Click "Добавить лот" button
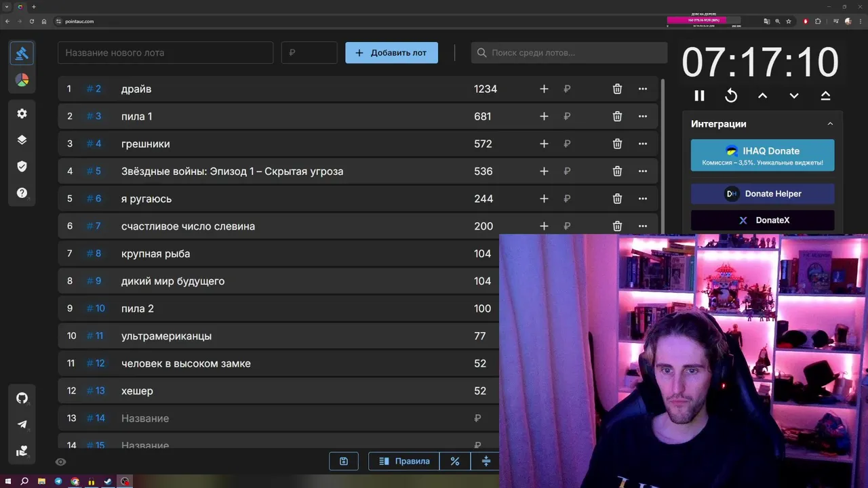868x488 pixels. click(391, 53)
